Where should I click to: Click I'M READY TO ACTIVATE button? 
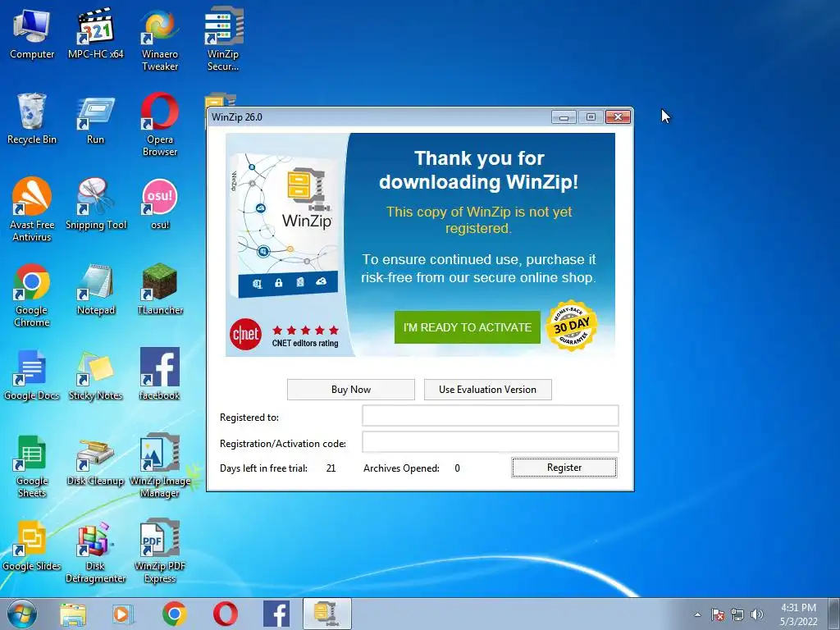click(x=467, y=327)
